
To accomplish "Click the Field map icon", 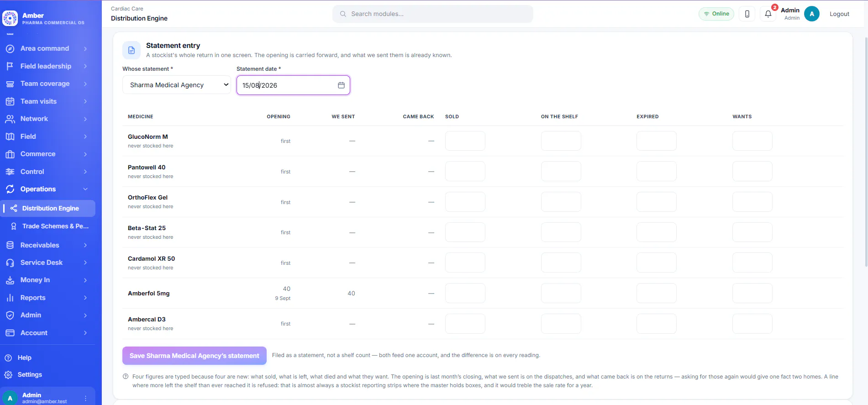I will click(x=10, y=137).
